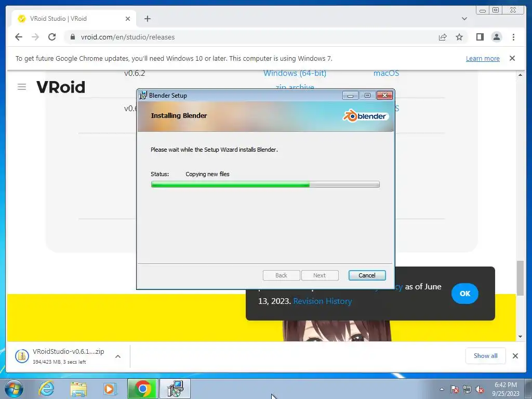Screen dimensions: 532x399
Task: Click the share page icon
Action: pos(443,37)
